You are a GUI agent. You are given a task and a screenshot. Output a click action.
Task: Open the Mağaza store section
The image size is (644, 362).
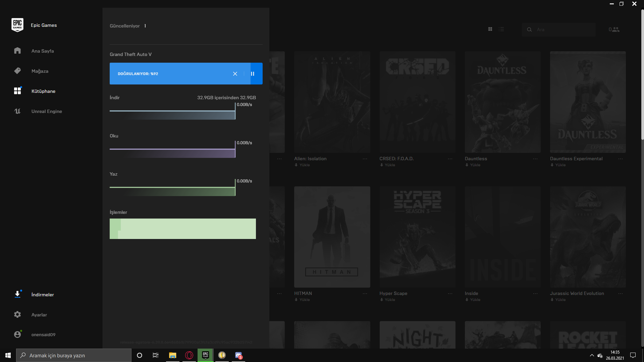tap(40, 71)
